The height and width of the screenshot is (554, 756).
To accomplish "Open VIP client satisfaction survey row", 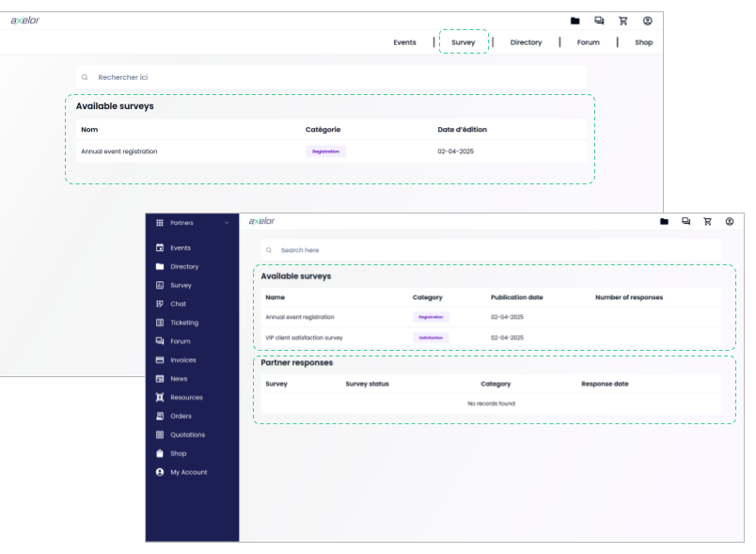I will click(x=491, y=338).
